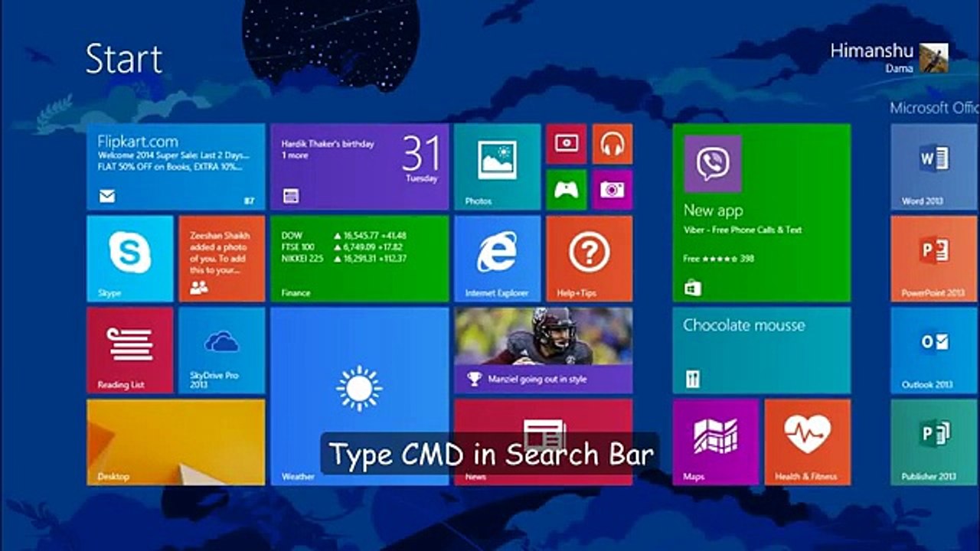Open the Photos tile
980x551 pixels.
click(x=498, y=167)
